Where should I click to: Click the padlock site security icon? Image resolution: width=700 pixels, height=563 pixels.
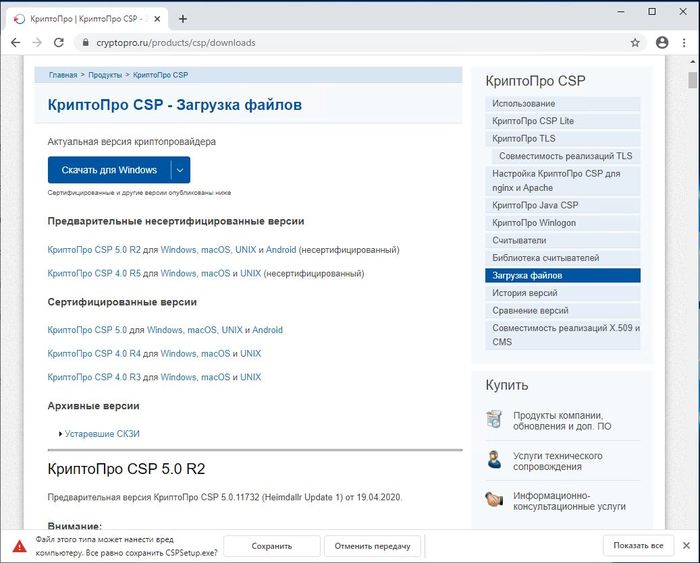[x=85, y=42]
